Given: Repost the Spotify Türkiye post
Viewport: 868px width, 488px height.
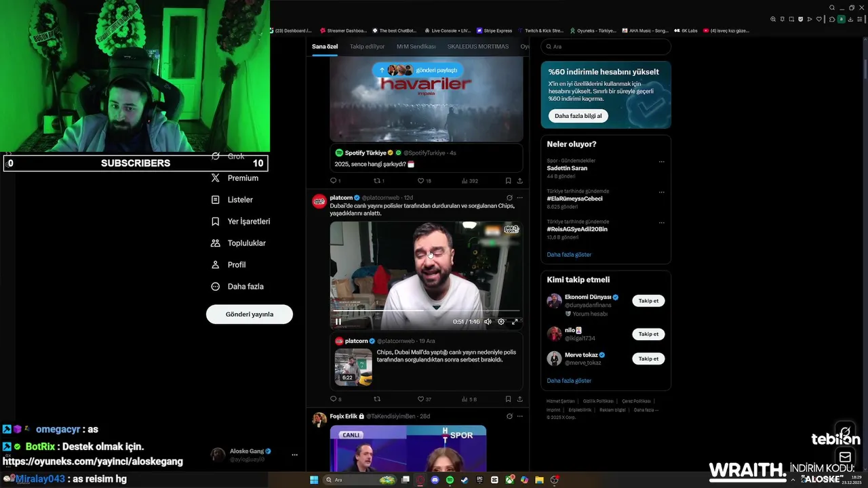Looking at the screenshot, I should pos(379,181).
